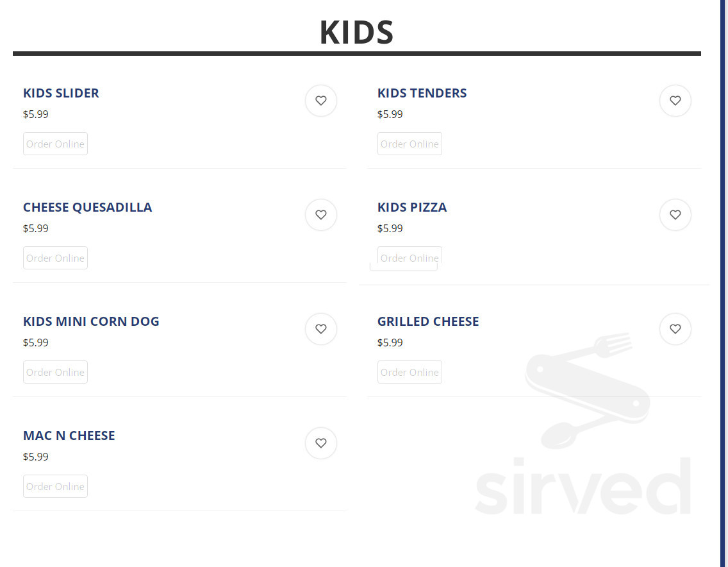Image resolution: width=728 pixels, height=567 pixels.
Task: Order Cheese Quesadilla online
Action: 55,258
